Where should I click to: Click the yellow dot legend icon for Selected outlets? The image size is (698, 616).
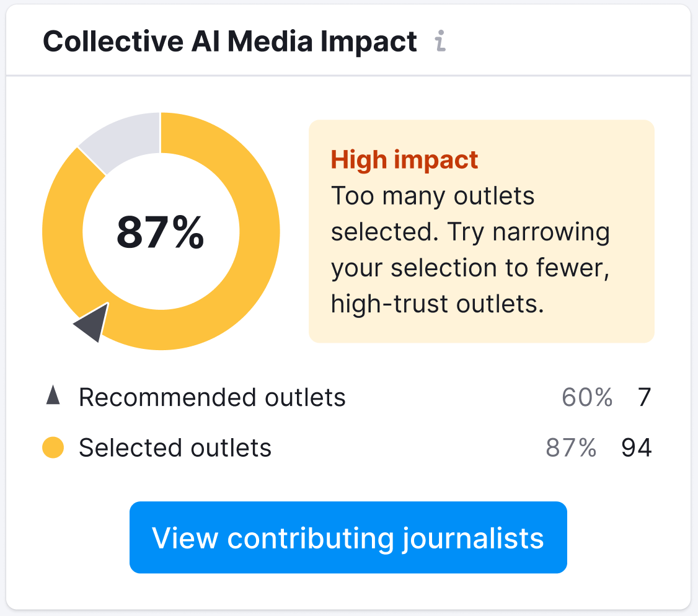[x=53, y=447]
